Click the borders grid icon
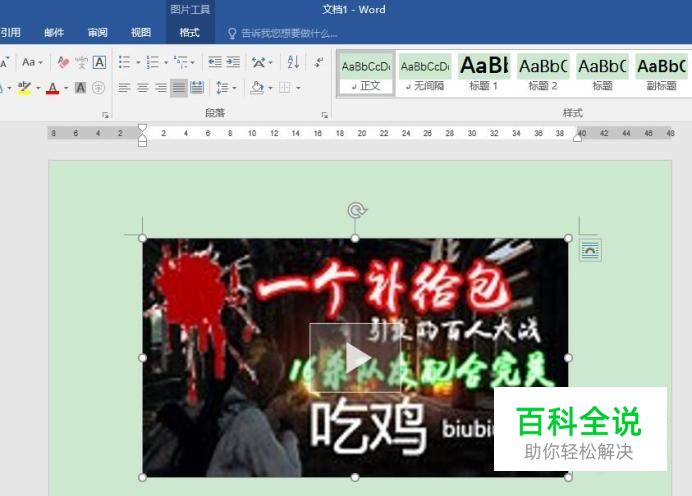Screen dimensions: 692x496 click(285, 88)
